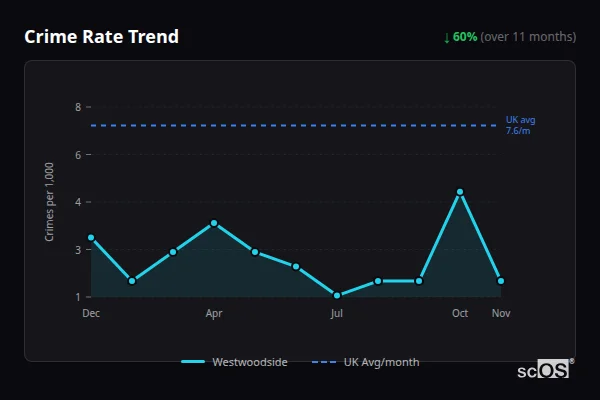Click the 'Crime Rate Trend' heading
Image resolution: width=600 pixels, height=400 pixels.
(101, 37)
